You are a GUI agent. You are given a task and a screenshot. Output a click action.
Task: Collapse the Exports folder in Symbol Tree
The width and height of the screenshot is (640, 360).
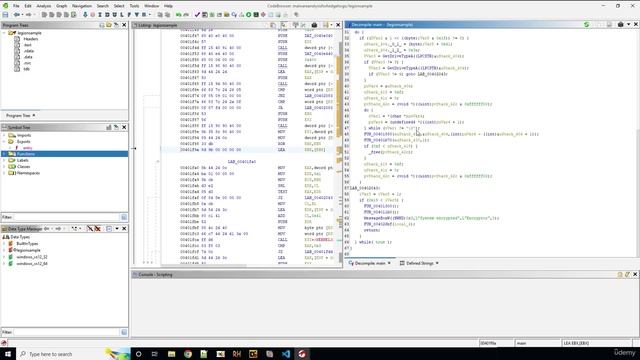click(x=4, y=142)
